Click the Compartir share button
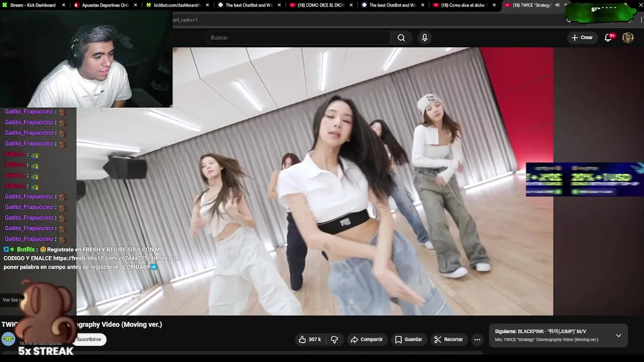 point(367,339)
